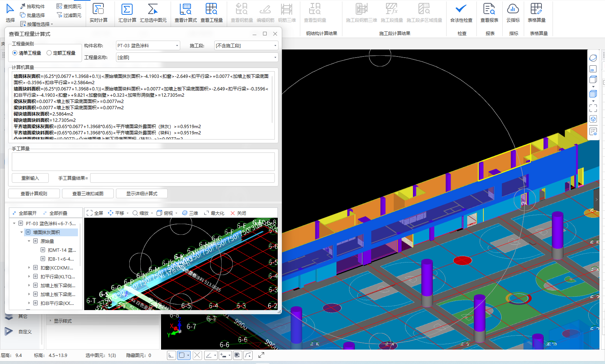Click 汇总选中图元 summarize selected elements

tap(153, 13)
